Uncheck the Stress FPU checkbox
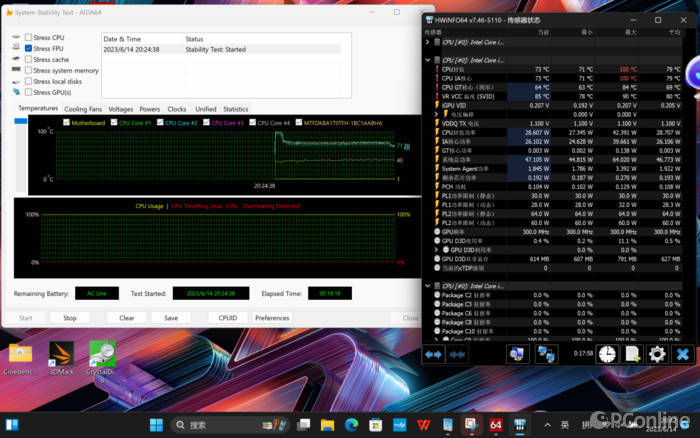 (x=29, y=48)
